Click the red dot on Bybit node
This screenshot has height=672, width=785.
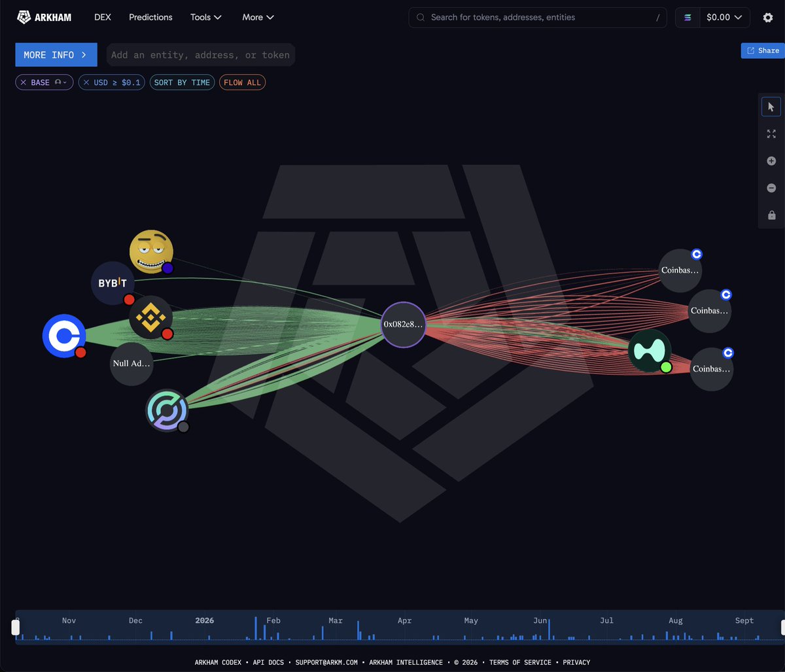130,300
